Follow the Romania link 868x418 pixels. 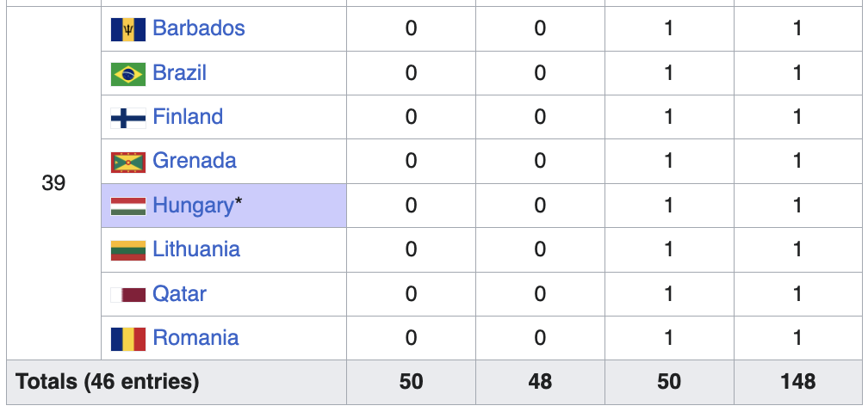[195, 338]
